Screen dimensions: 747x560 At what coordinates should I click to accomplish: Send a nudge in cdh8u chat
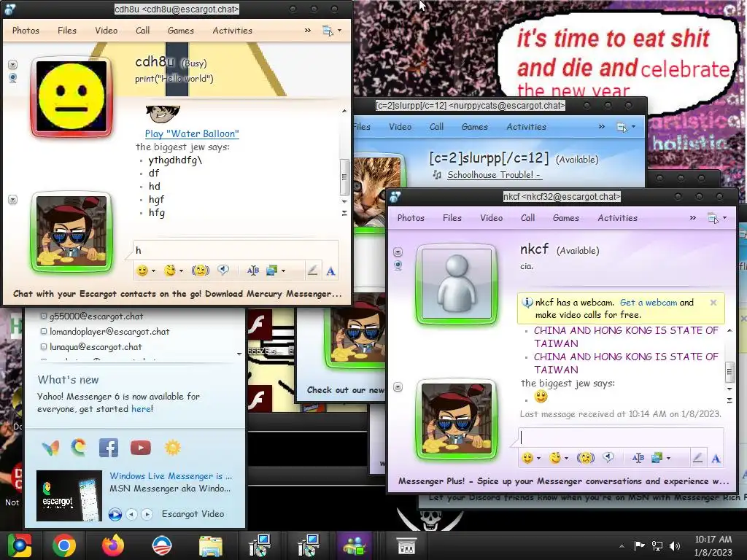coord(200,271)
